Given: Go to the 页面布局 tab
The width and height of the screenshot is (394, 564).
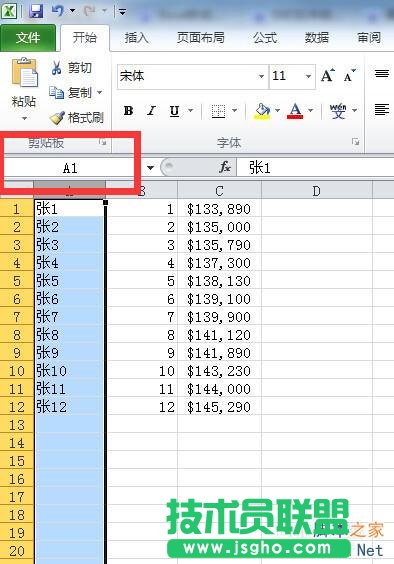Looking at the screenshot, I should coord(201,37).
